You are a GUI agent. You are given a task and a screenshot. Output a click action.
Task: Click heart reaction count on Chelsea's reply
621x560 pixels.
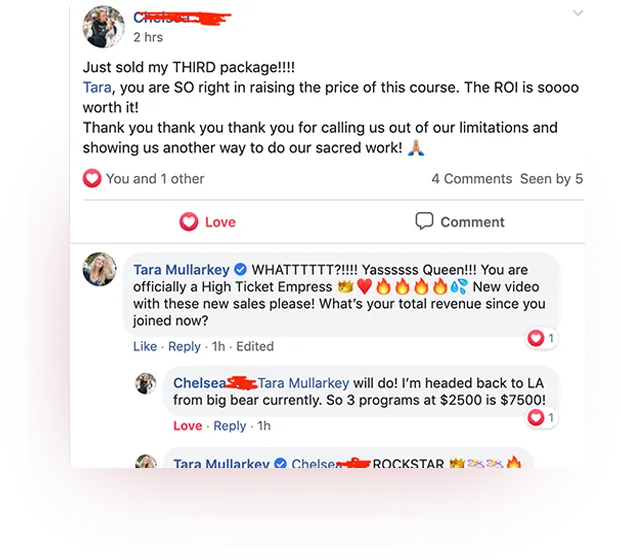(x=542, y=417)
